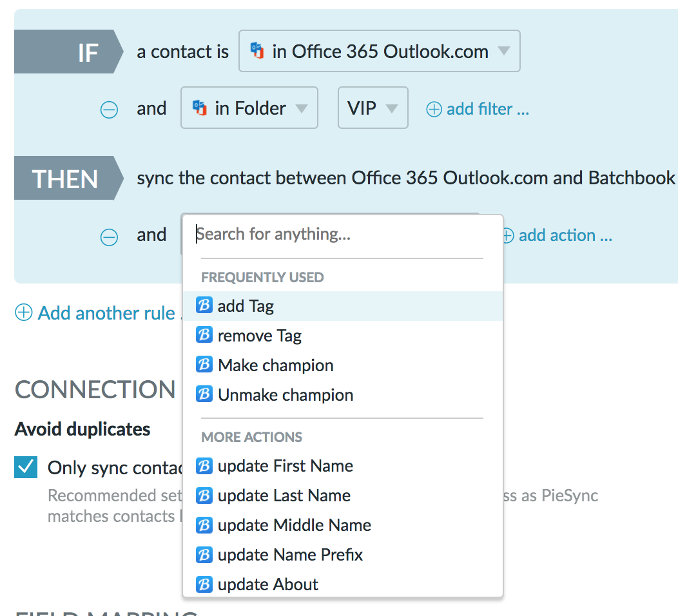The width and height of the screenshot is (678, 616).
Task: Click the plus icon beside 'Add another rule'
Action: coord(24,312)
